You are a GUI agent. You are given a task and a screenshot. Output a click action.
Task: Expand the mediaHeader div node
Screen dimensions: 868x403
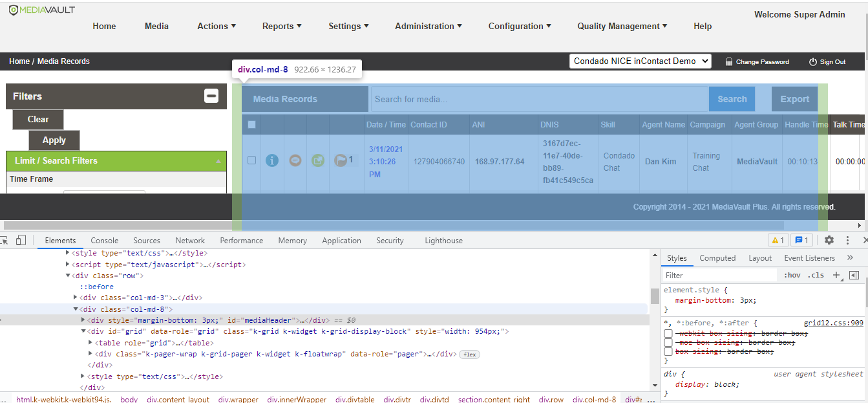83,320
